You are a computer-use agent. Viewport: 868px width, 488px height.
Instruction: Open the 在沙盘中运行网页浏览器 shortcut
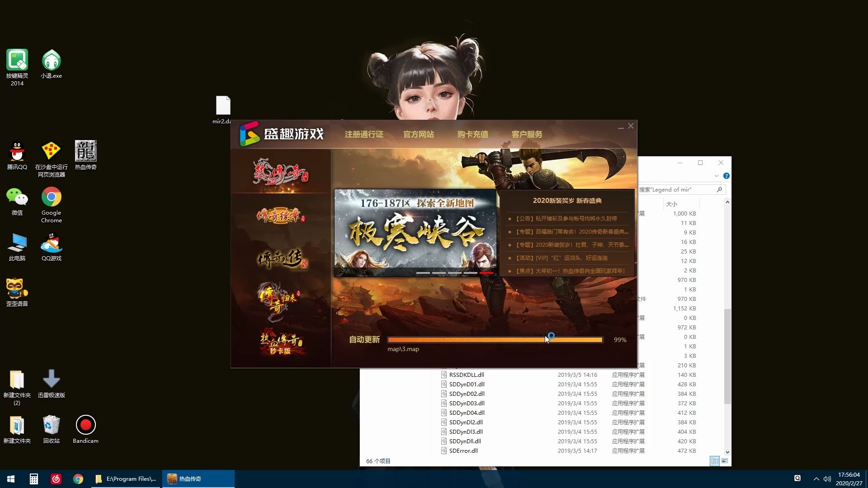(x=51, y=159)
